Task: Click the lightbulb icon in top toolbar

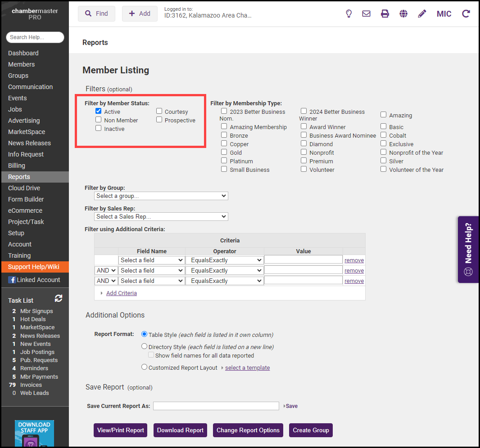Action: tap(349, 13)
